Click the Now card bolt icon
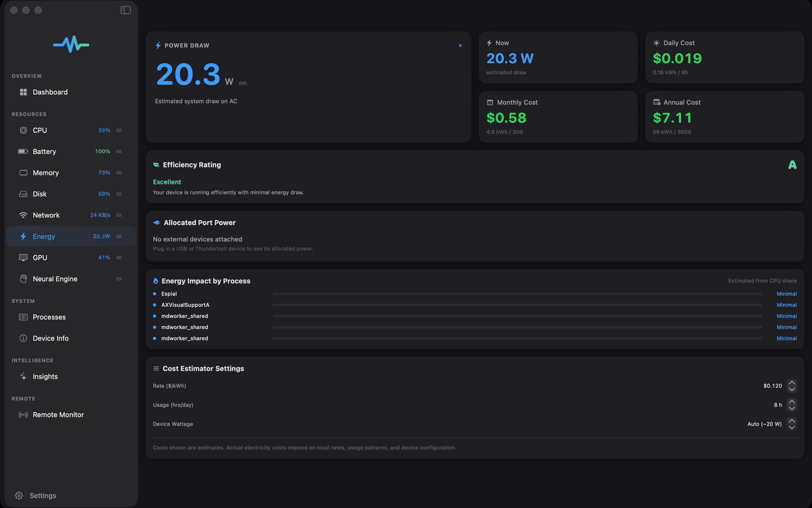Viewport: 812px width, 508px height. coord(489,43)
